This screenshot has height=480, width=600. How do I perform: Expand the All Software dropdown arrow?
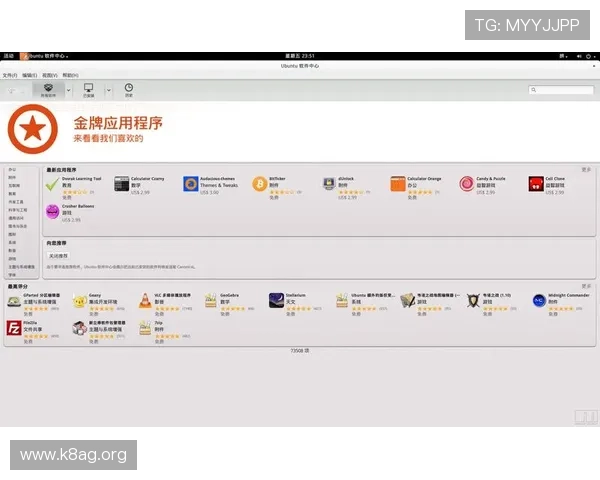pyautogui.click(x=69, y=91)
